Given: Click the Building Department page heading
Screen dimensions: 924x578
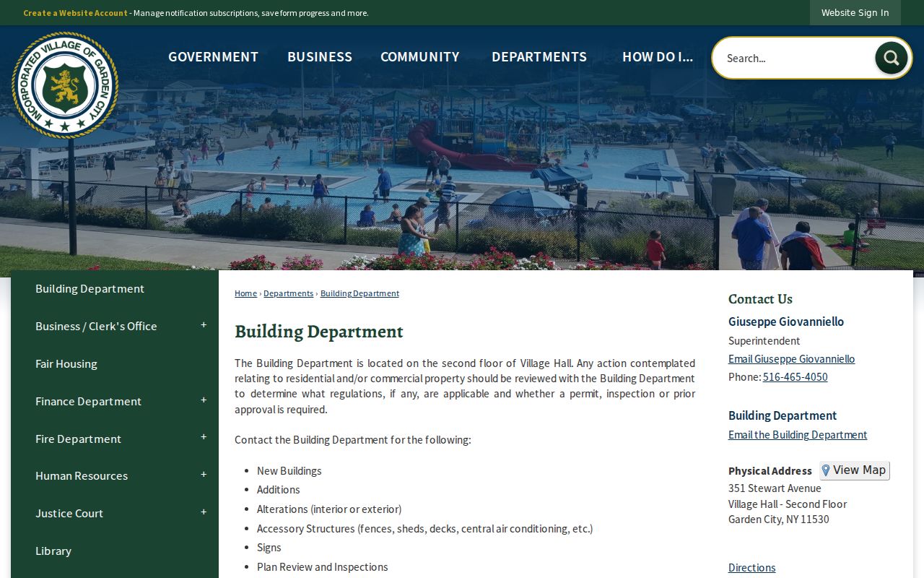Looking at the screenshot, I should pos(319,332).
